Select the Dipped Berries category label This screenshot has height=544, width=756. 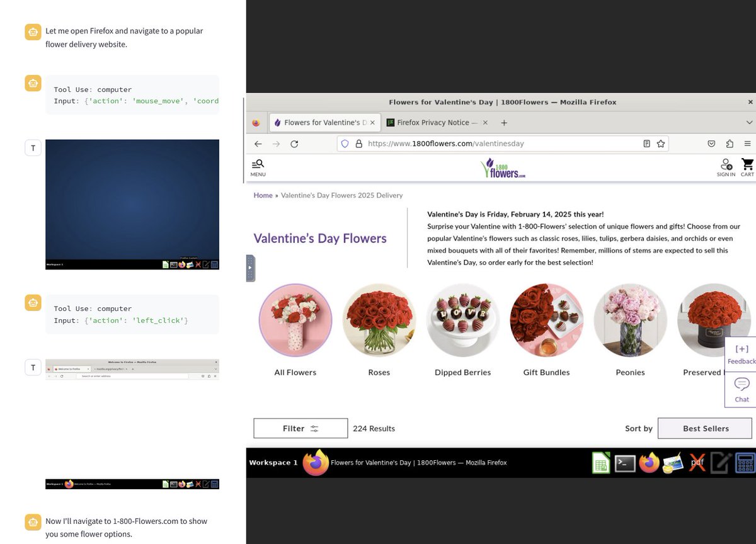(x=463, y=372)
